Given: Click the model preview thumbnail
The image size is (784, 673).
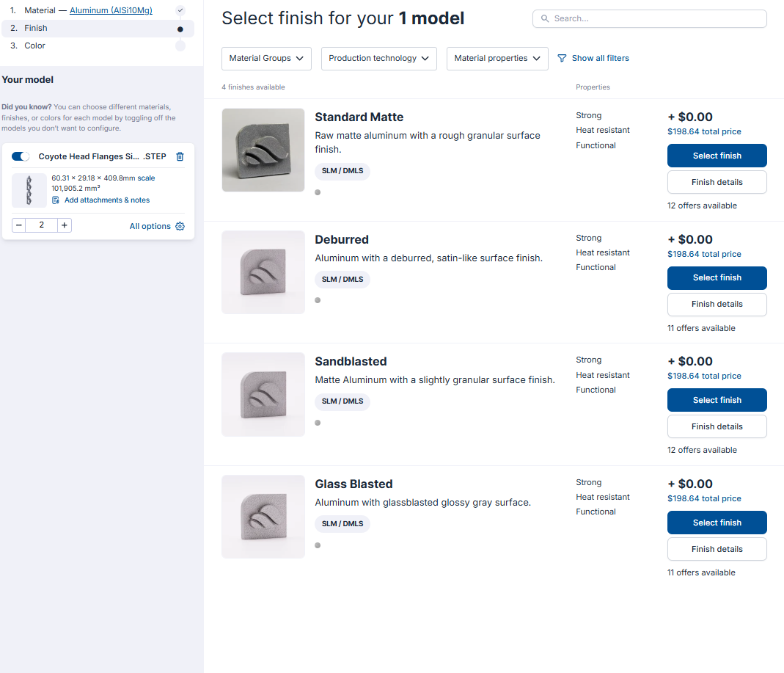Looking at the screenshot, I should pyautogui.click(x=29, y=190).
